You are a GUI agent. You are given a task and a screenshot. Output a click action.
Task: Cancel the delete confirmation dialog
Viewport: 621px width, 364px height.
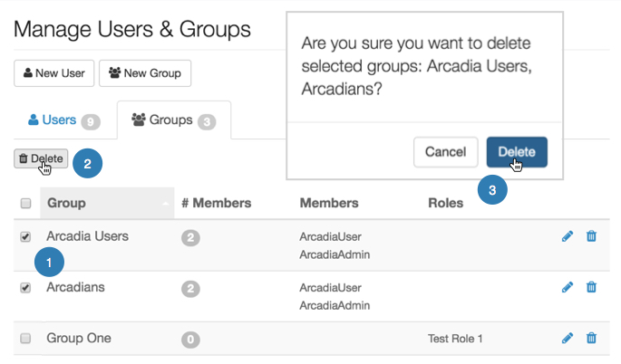(445, 151)
